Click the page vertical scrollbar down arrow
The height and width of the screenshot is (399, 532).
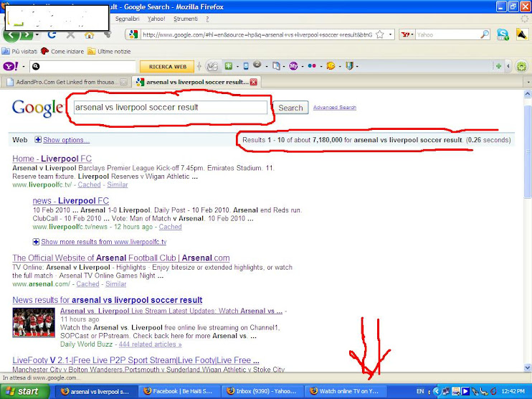[528, 367]
